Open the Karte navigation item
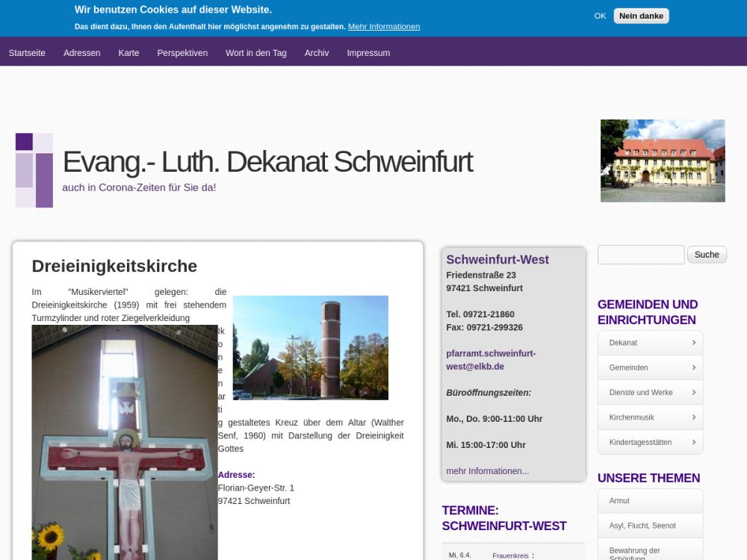 pos(128,53)
